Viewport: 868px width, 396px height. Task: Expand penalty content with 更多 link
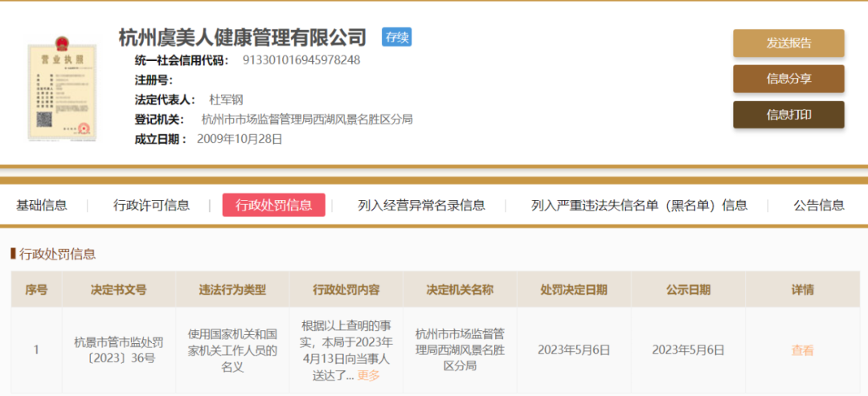[368, 375]
